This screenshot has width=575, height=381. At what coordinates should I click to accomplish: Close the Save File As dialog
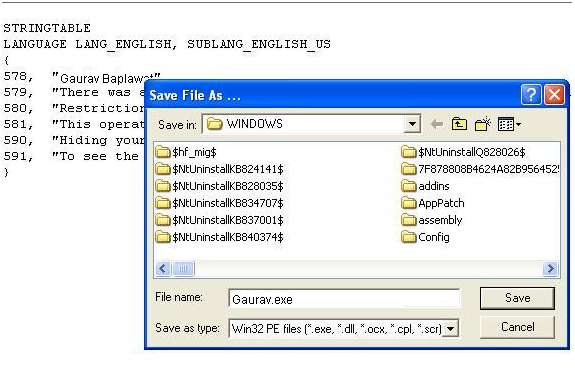[554, 95]
